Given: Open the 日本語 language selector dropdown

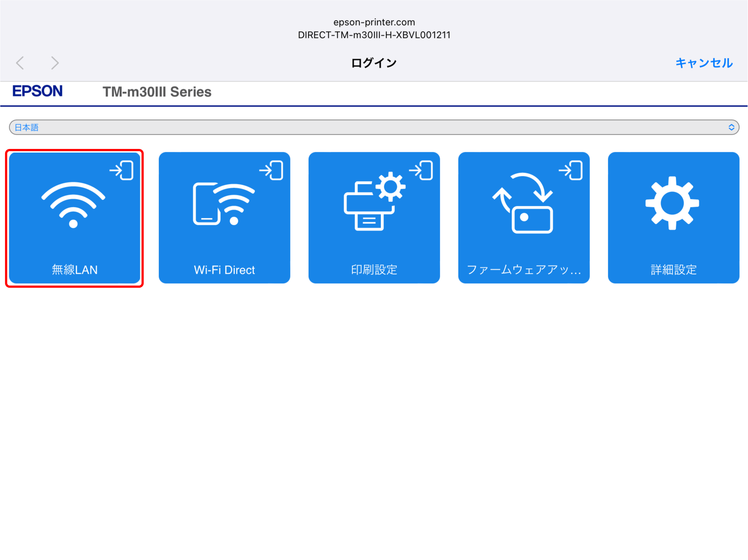Looking at the screenshot, I should (x=374, y=127).
